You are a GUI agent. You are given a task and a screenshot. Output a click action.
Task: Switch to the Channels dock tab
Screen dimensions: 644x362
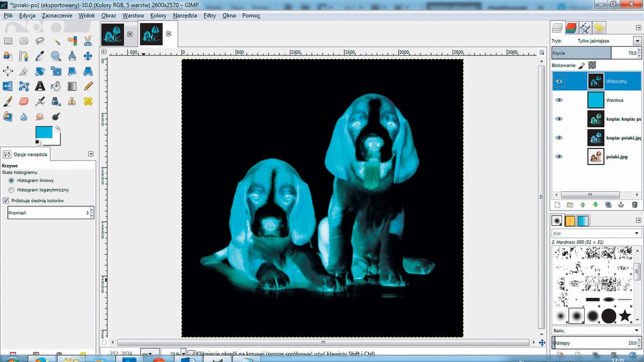(571, 28)
